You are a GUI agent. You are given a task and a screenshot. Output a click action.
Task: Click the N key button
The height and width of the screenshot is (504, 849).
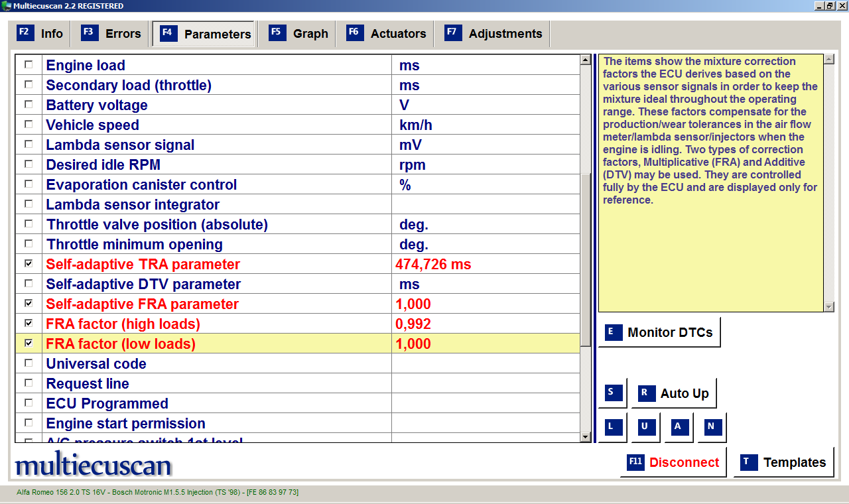[710, 427]
